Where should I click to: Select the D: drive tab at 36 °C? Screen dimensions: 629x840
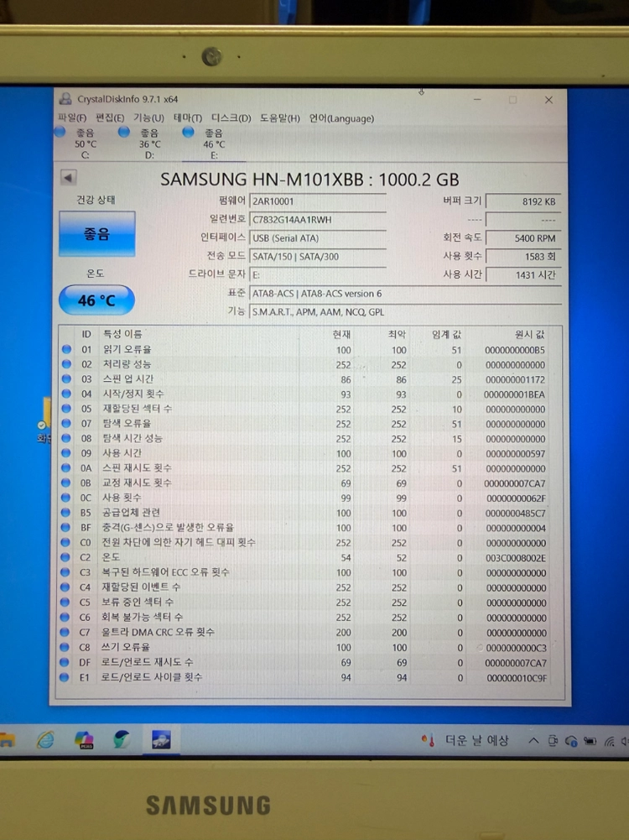click(x=149, y=143)
